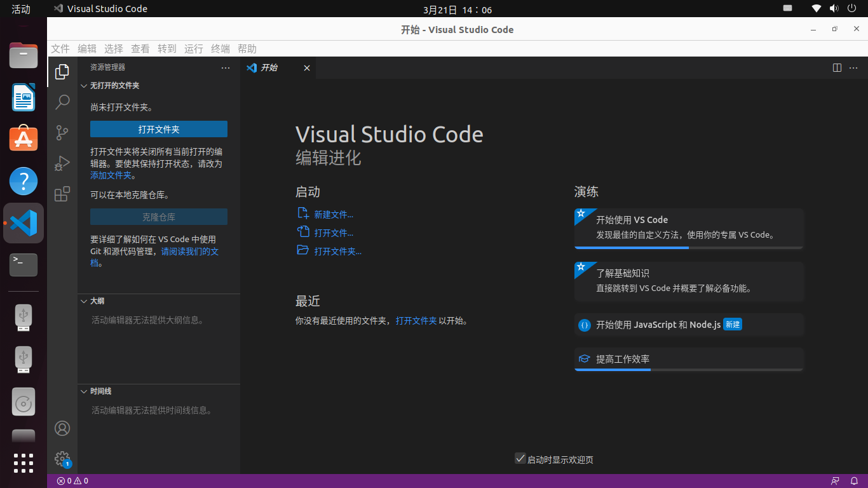Click the 打开文件夹 folder icon under 启动

pos(303,250)
